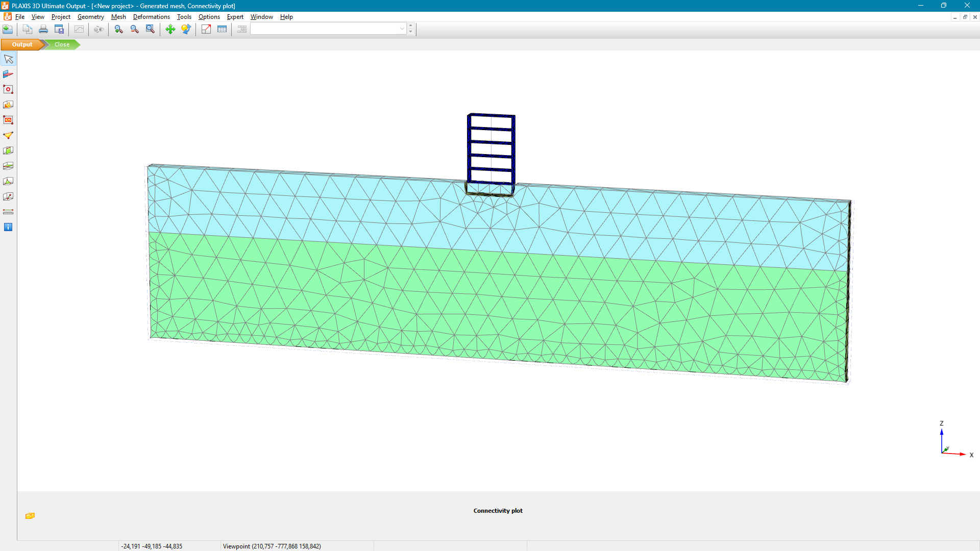Toggle the vertical cross section tool
980x551 pixels.
pyautogui.click(x=8, y=151)
